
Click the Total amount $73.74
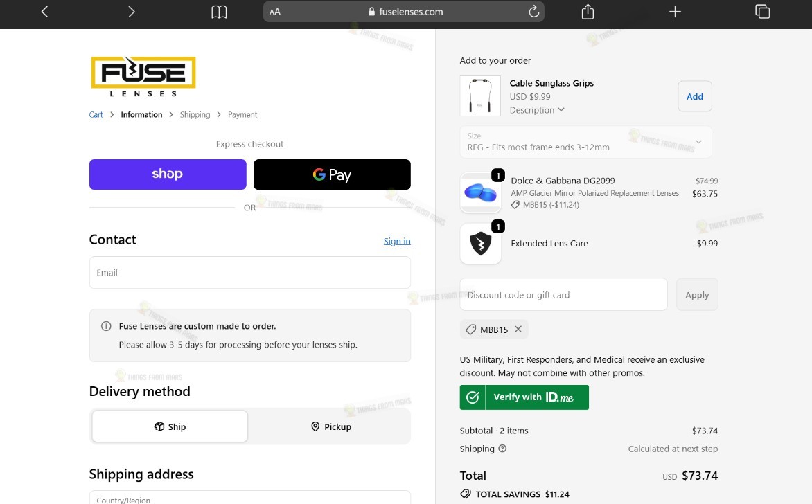(700, 476)
